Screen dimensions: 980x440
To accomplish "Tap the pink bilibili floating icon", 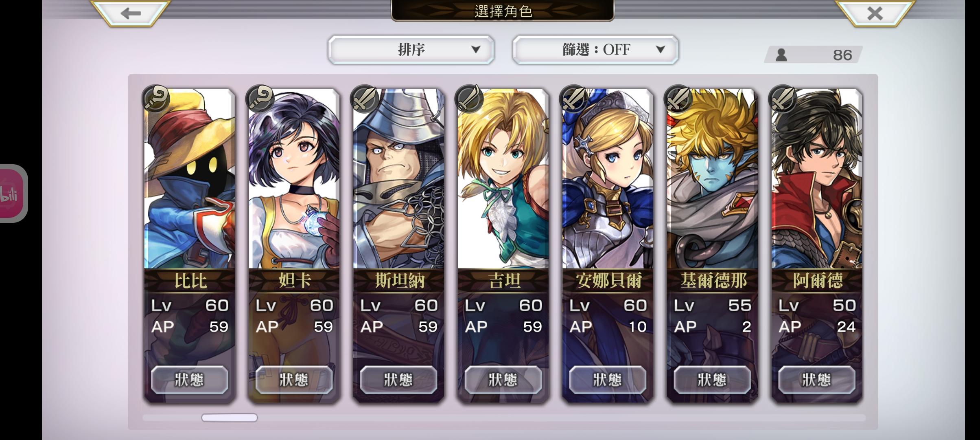I will 12,194.
